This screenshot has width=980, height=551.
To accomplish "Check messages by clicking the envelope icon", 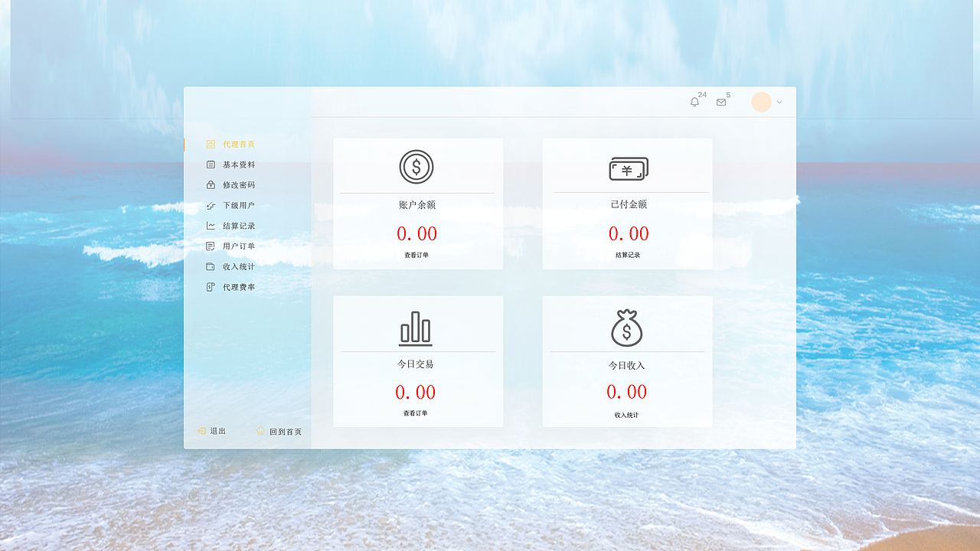I will (x=720, y=102).
